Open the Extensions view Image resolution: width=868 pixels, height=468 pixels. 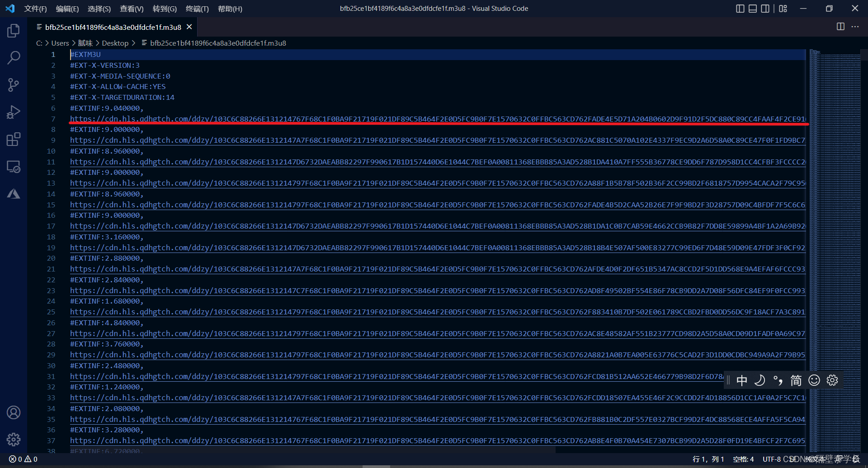click(x=14, y=139)
